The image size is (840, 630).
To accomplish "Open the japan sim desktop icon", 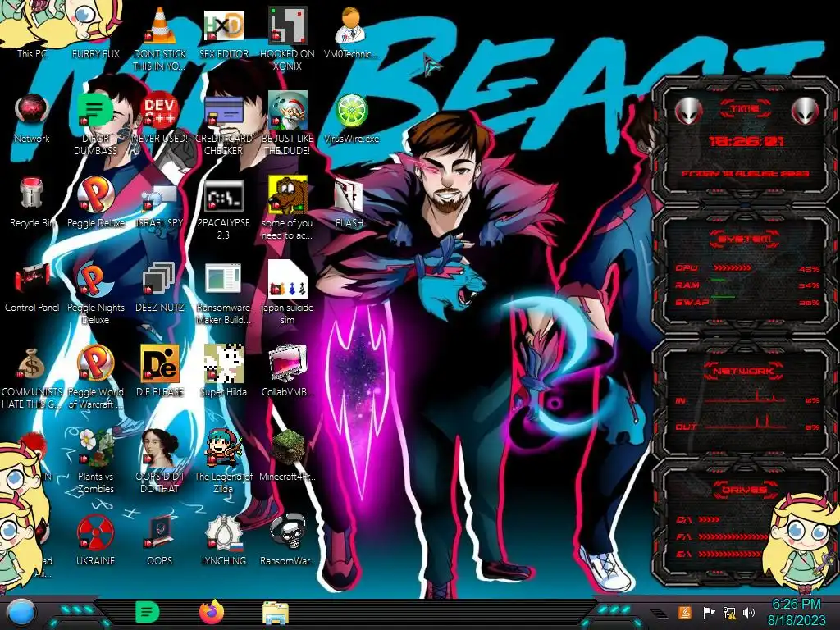I will point(287,279).
